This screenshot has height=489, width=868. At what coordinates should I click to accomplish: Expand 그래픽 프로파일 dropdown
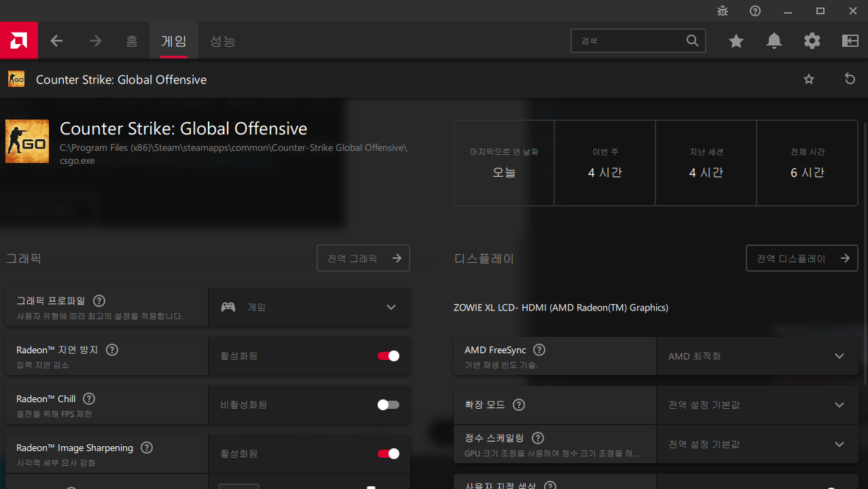tap(391, 307)
